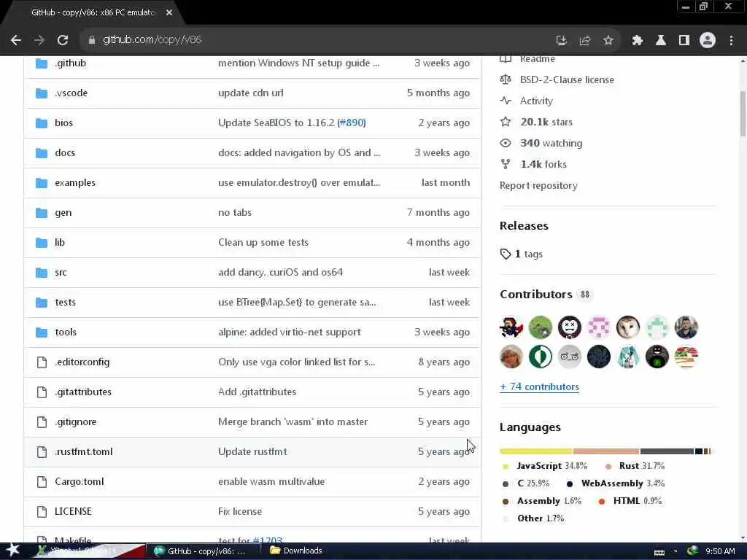Open the LICENSE file
Image resolution: width=747 pixels, height=560 pixels.
pyautogui.click(x=73, y=511)
